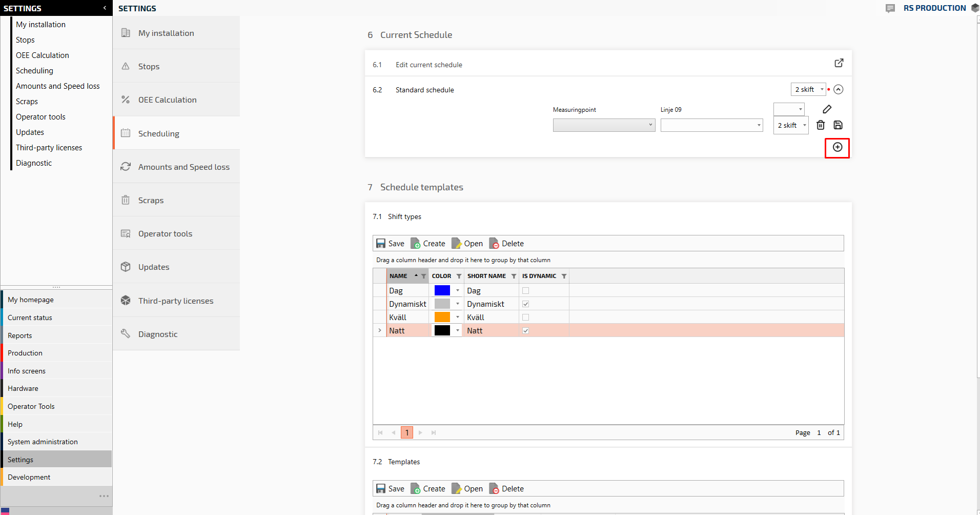Filter the NAME column using the funnel icon
This screenshot has width=980, height=515.
(x=423, y=276)
